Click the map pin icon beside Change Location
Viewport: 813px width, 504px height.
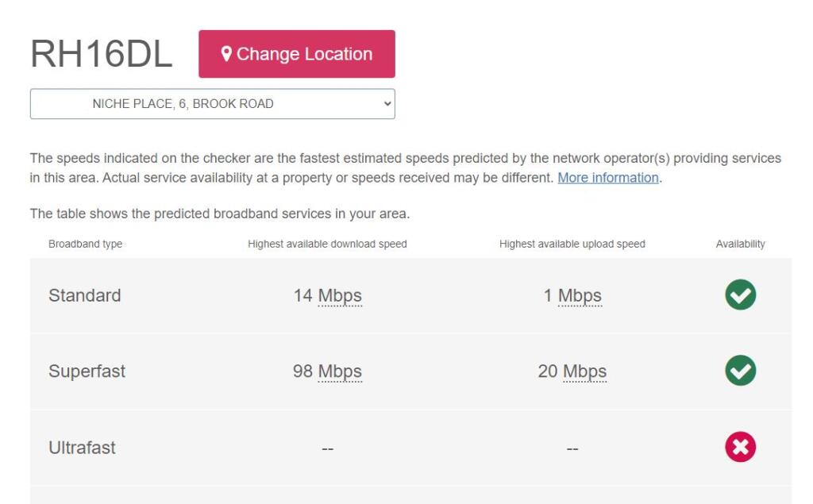coord(226,54)
